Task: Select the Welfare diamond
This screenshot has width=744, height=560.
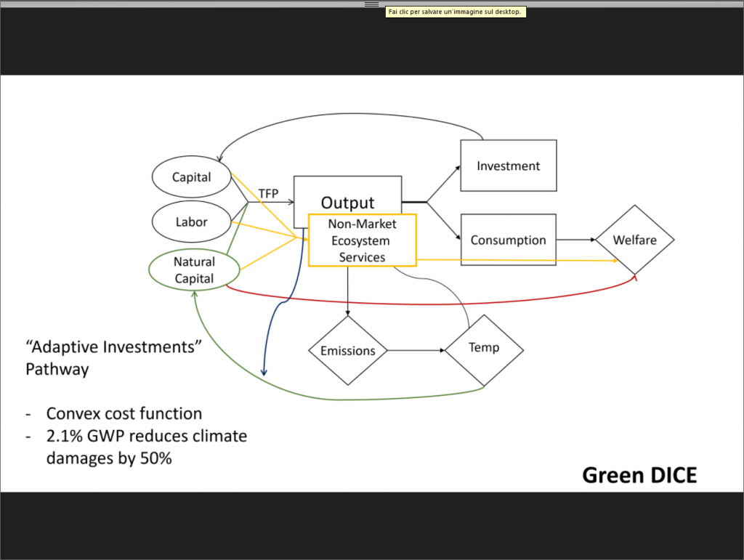Action: (635, 240)
